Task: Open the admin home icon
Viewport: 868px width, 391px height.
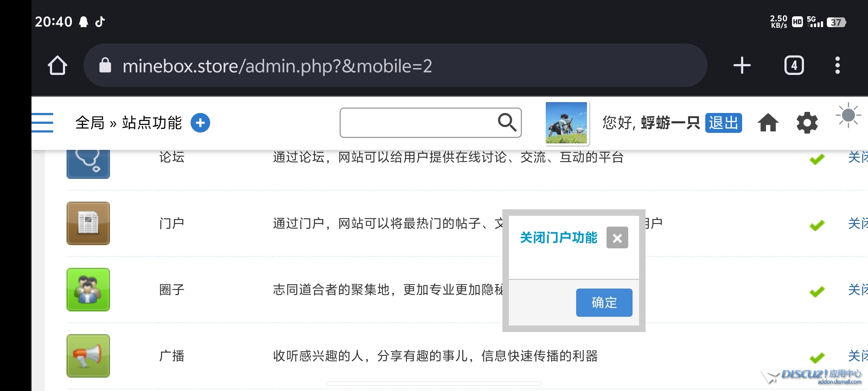Action: [768, 123]
